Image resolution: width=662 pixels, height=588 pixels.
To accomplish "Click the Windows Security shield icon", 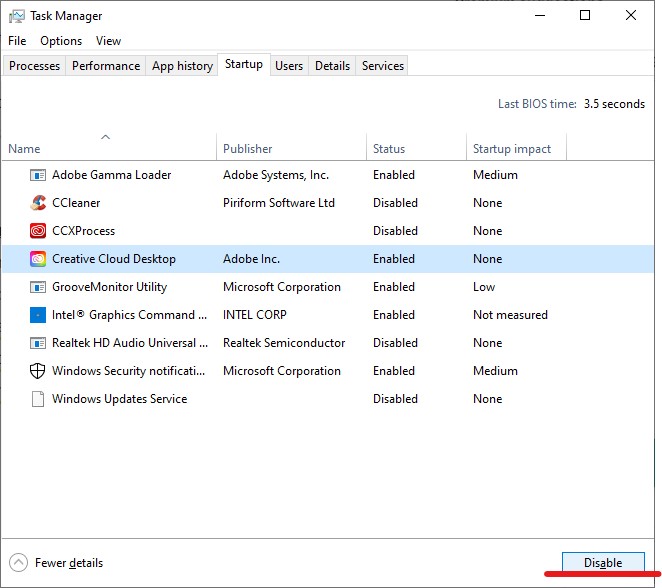I will point(38,371).
